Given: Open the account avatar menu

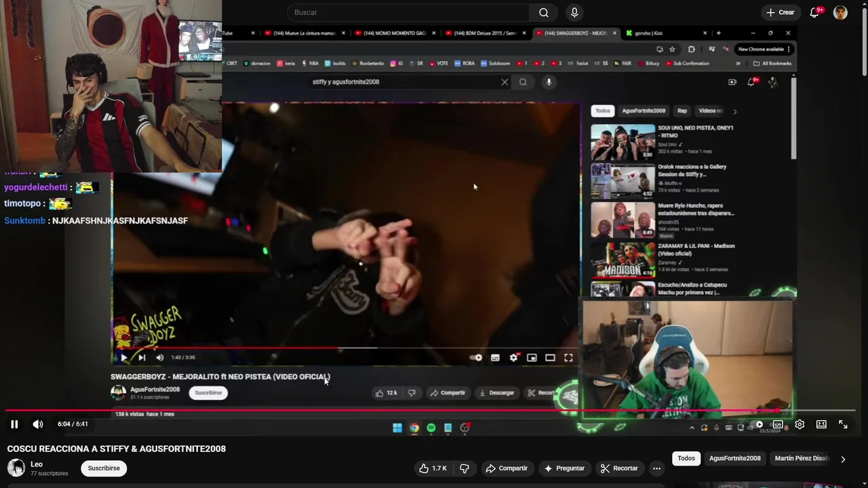Looking at the screenshot, I should [x=840, y=12].
